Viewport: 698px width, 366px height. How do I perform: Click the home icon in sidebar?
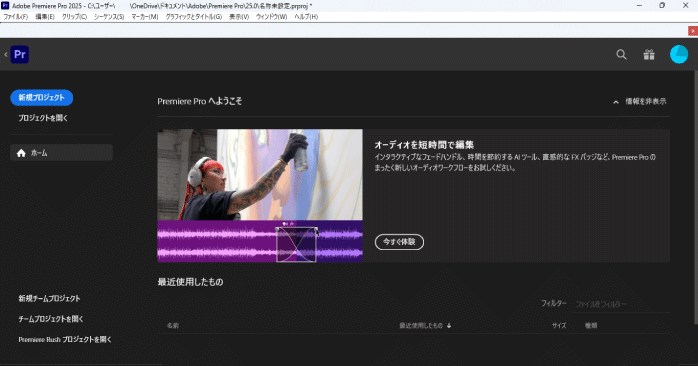21,153
